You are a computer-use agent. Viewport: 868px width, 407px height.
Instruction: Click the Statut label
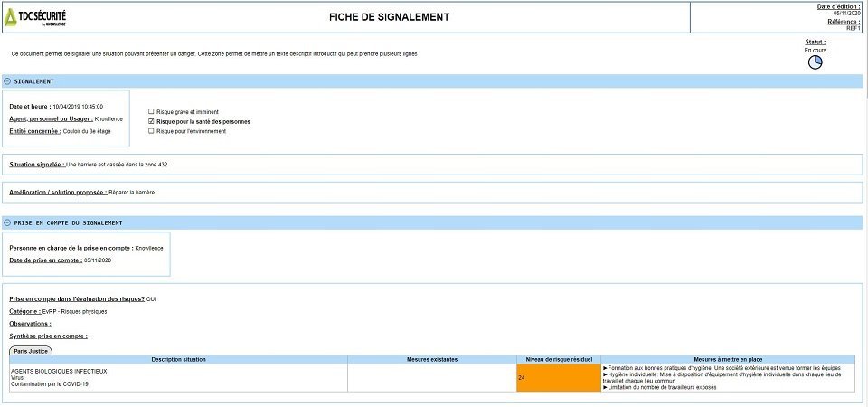tap(816, 42)
